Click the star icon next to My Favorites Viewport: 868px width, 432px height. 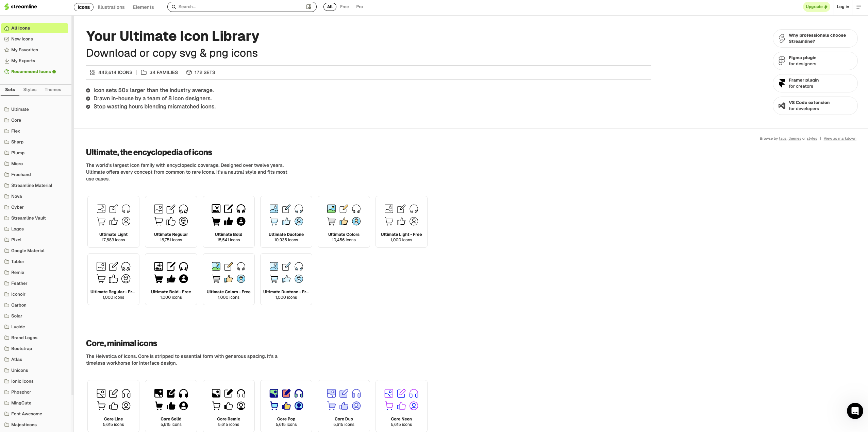pos(7,50)
